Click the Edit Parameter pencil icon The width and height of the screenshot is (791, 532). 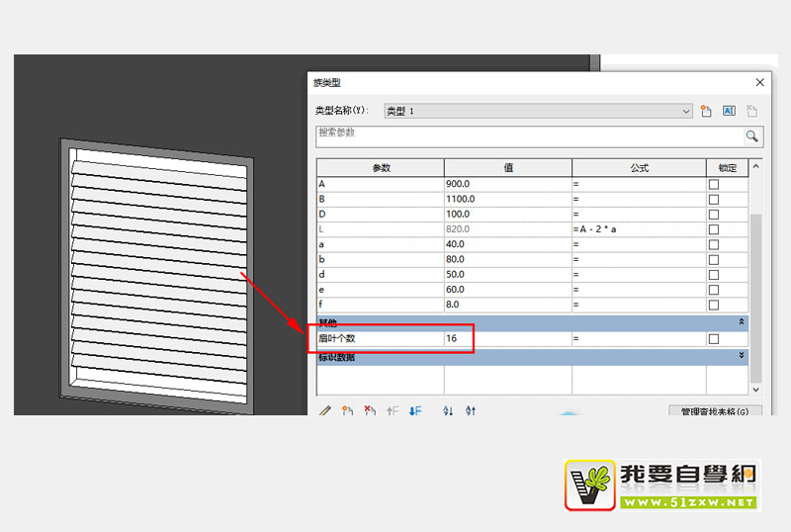pyautogui.click(x=325, y=410)
